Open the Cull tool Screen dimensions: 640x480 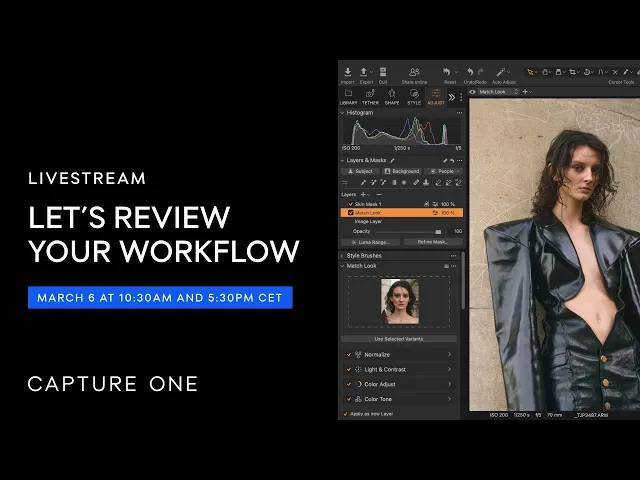pyautogui.click(x=383, y=72)
